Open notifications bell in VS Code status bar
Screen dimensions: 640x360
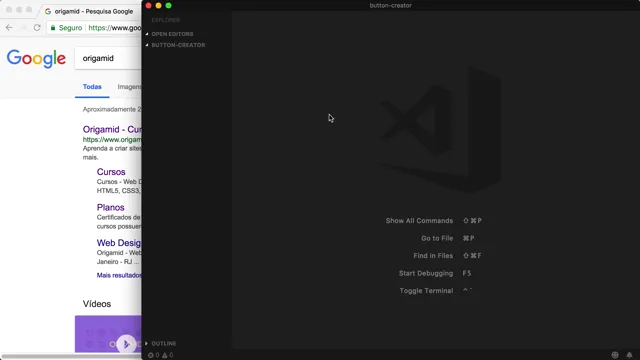[x=629, y=355]
